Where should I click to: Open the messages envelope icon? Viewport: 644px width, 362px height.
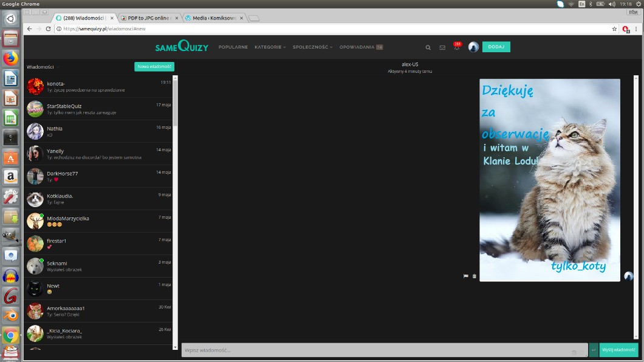[x=442, y=47]
